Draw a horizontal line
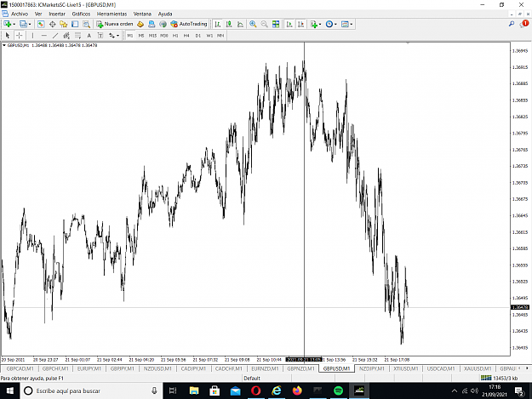532x399 pixels. 43,35
